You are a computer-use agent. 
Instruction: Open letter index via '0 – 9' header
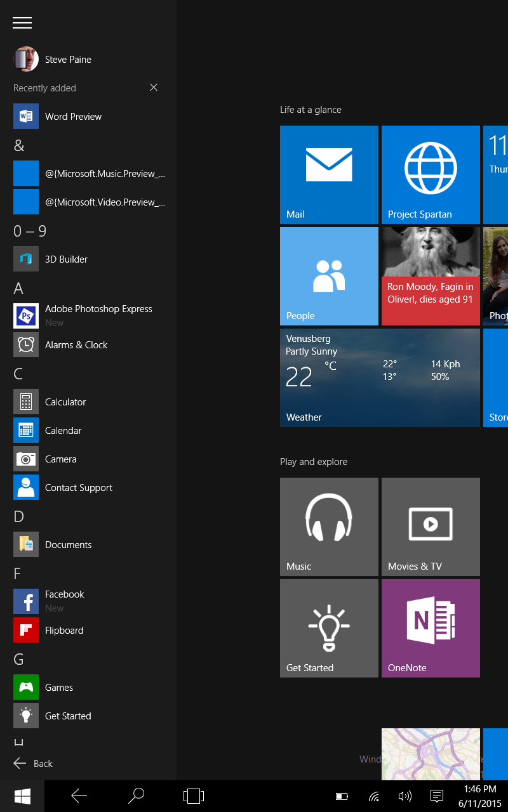pyautogui.click(x=30, y=231)
